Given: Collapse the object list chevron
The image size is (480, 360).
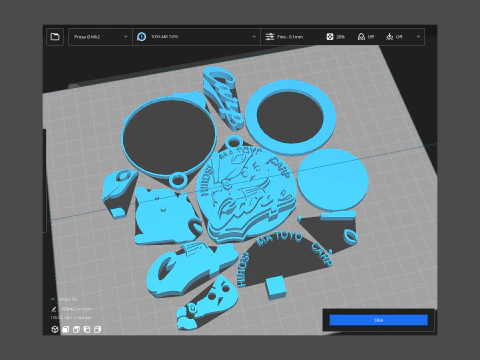Looking at the screenshot, I should (x=53, y=299).
